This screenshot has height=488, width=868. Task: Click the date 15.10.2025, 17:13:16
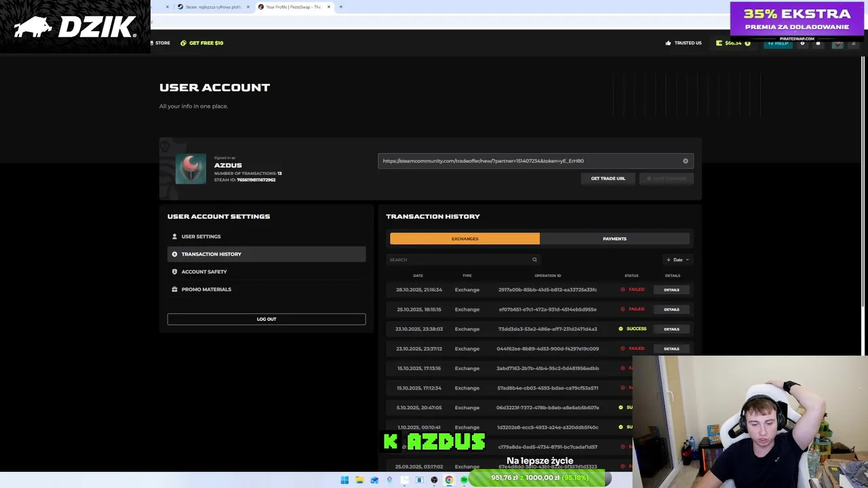[418, 369]
